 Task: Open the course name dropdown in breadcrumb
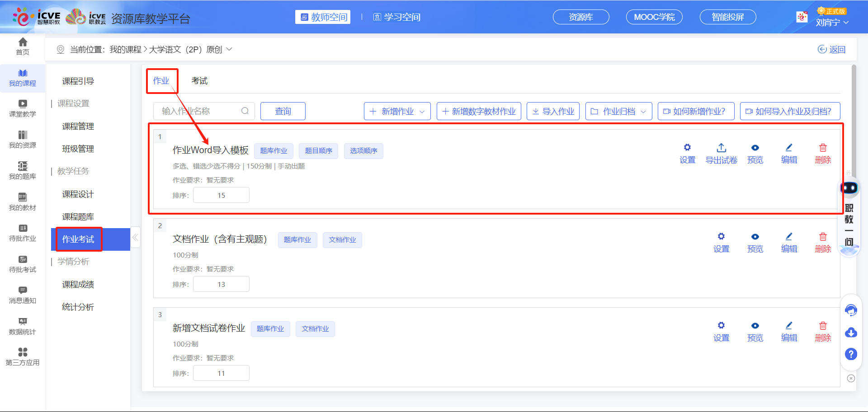tap(229, 49)
